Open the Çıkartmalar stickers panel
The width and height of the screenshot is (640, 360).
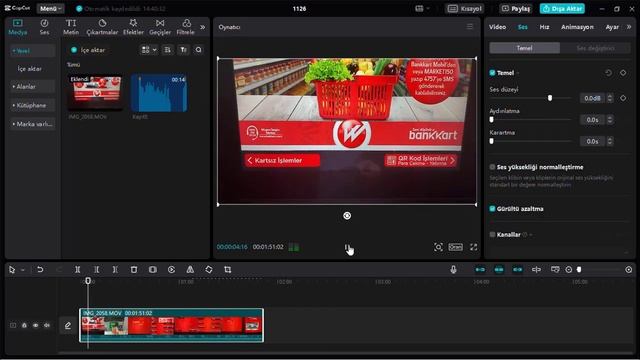pos(102,27)
